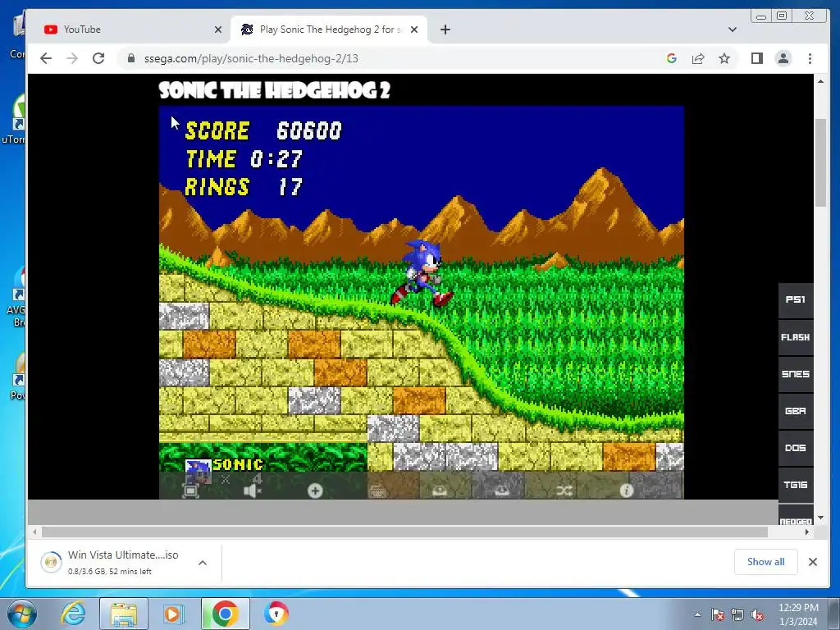View site security lock info

tap(131, 58)
